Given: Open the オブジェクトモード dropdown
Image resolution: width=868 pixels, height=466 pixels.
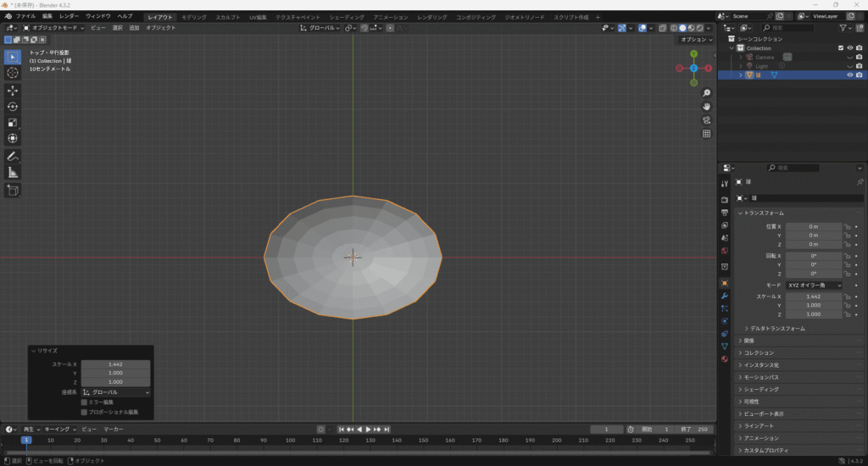Looking at the screenshot, I should (53, 28).
